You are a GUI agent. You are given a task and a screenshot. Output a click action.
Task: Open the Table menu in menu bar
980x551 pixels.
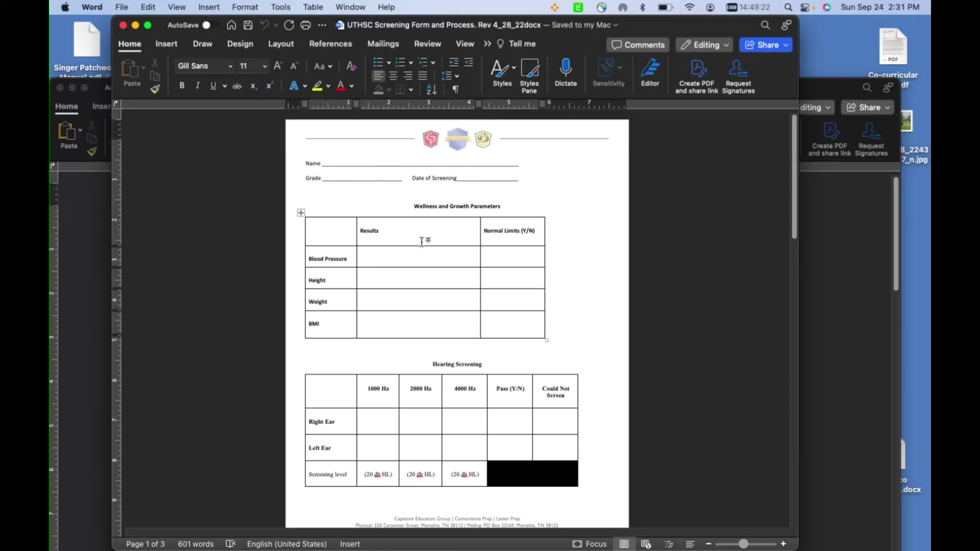tap(313, 7)
